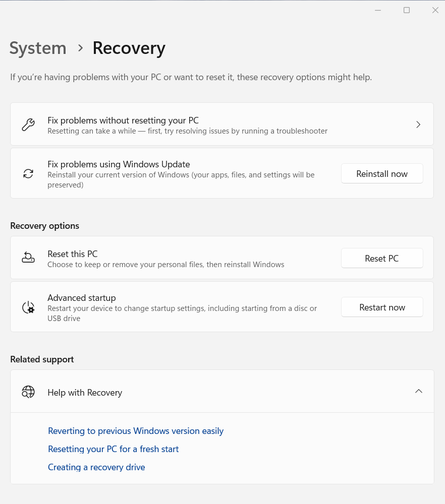This screenshot has height=504, width=445.
Task: Click the Restart now button
Action: tap(382, 307)
